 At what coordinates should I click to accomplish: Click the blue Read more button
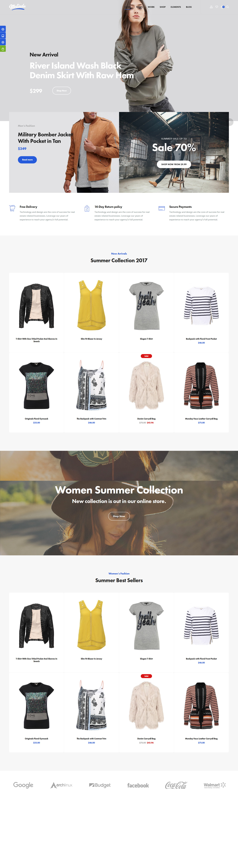(27, 159)
